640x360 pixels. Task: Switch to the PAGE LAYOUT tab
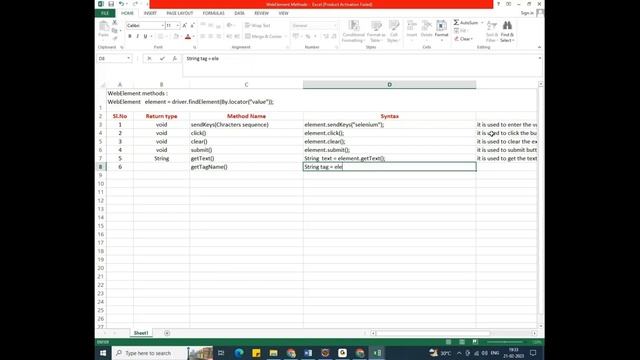(x=180, y=13)
